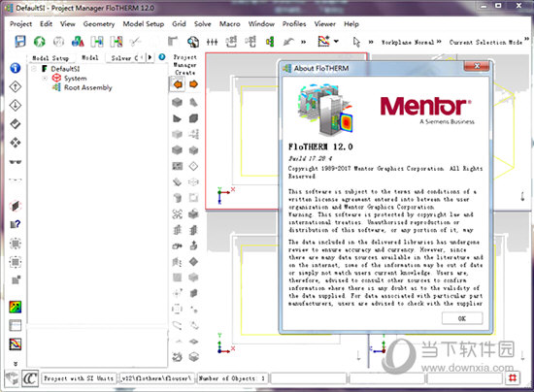Open the Solve menu
This screenshot has height=392, width=534.
click(x=203, y=24)
